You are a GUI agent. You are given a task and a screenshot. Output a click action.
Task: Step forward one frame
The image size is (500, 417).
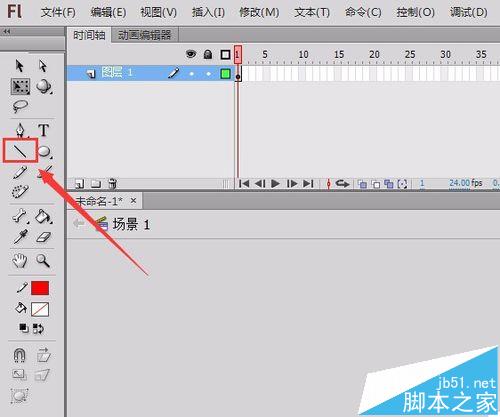292,183
